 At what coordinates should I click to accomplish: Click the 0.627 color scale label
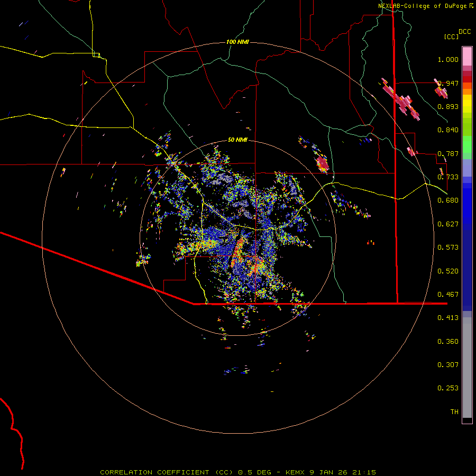(448, 224)
